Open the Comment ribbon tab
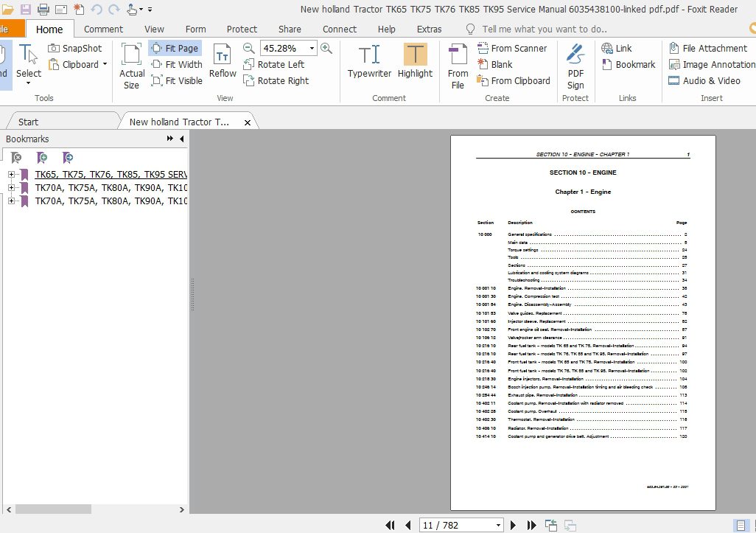This screenshot has height=533, width=756. tap(103, 29)
